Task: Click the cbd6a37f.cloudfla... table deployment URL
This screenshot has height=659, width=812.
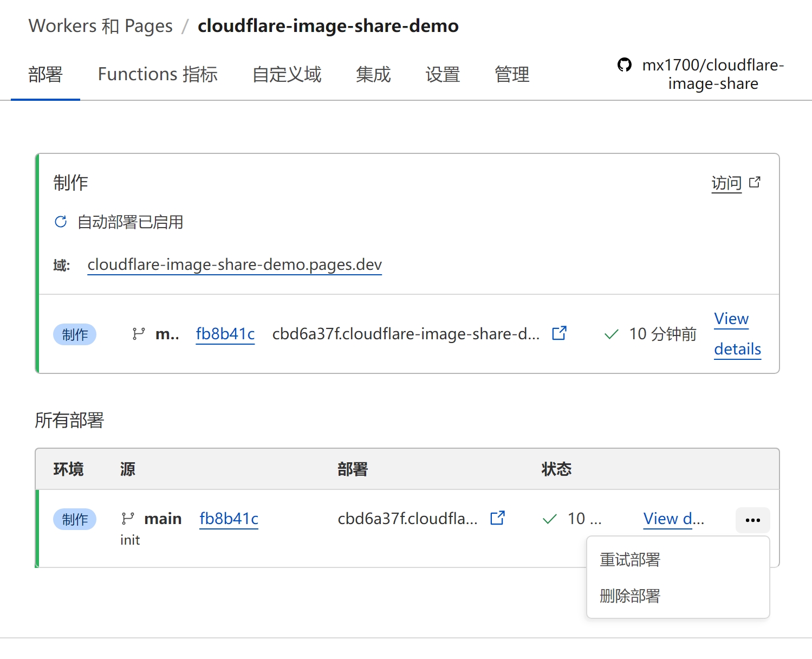Action: tap(407, 519)
